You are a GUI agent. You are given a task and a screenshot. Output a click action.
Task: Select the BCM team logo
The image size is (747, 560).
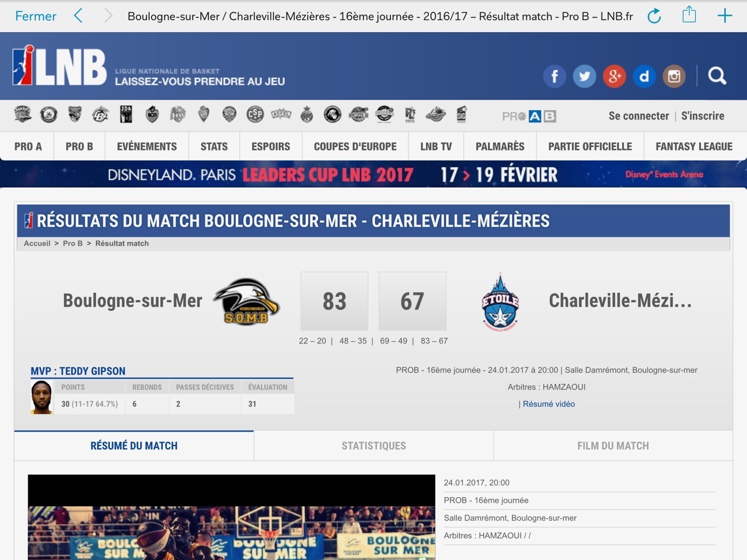click(x=152, y=114)
